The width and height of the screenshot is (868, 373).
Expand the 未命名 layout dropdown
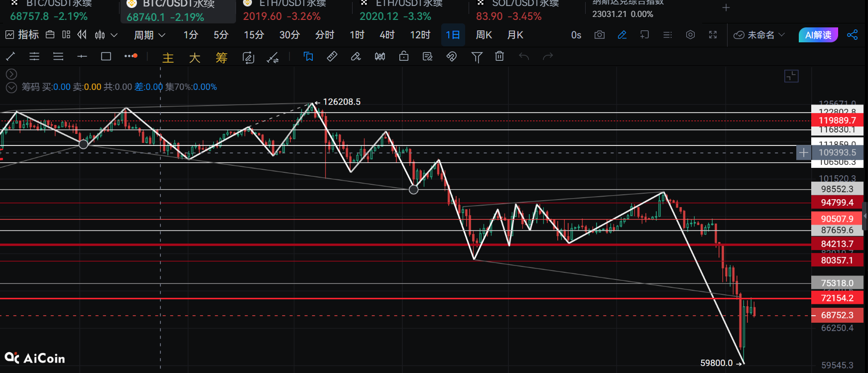(759, 35)
